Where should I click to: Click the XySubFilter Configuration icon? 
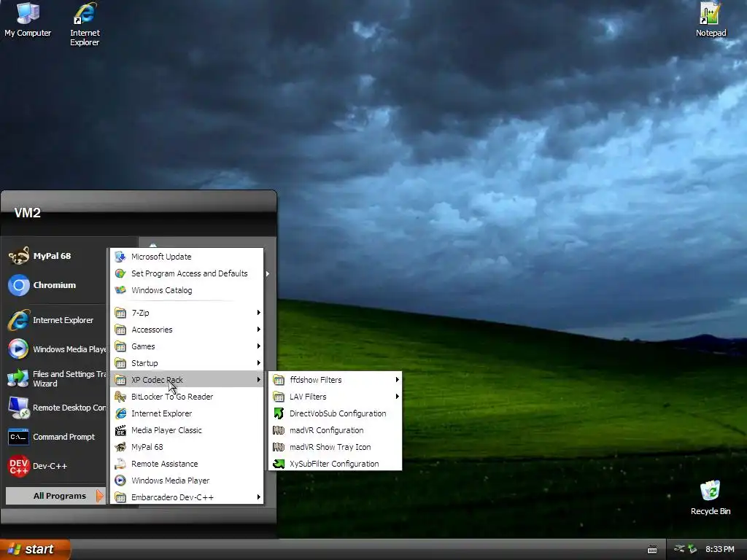point(279,464)
